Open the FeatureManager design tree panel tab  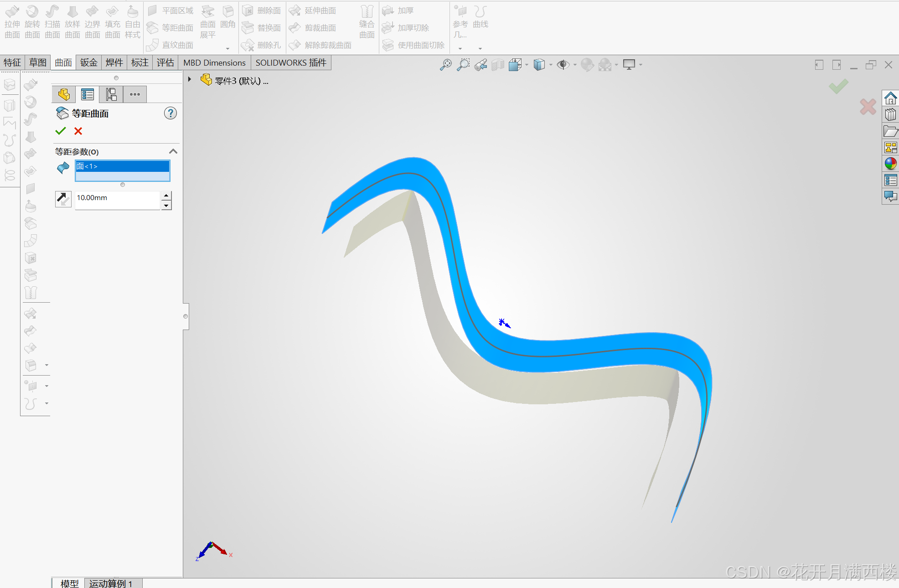(x=64, y=94)
